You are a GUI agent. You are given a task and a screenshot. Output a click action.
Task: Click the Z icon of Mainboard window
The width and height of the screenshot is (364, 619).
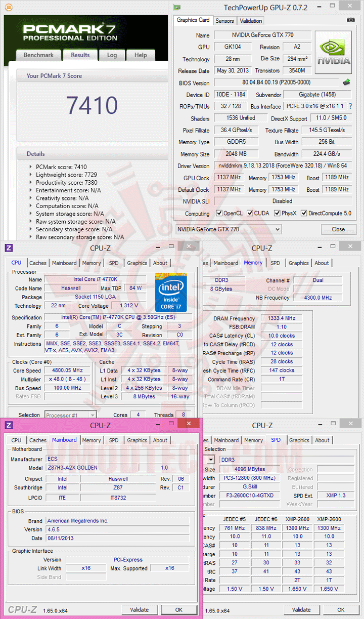click(x=9, y=425)
